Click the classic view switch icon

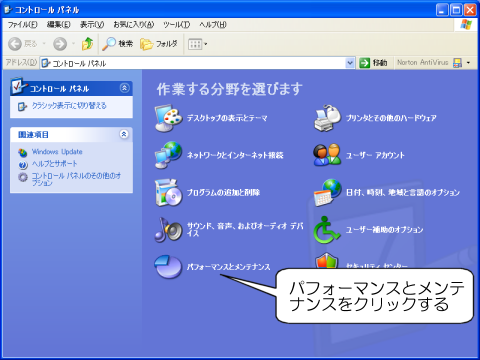22,107
